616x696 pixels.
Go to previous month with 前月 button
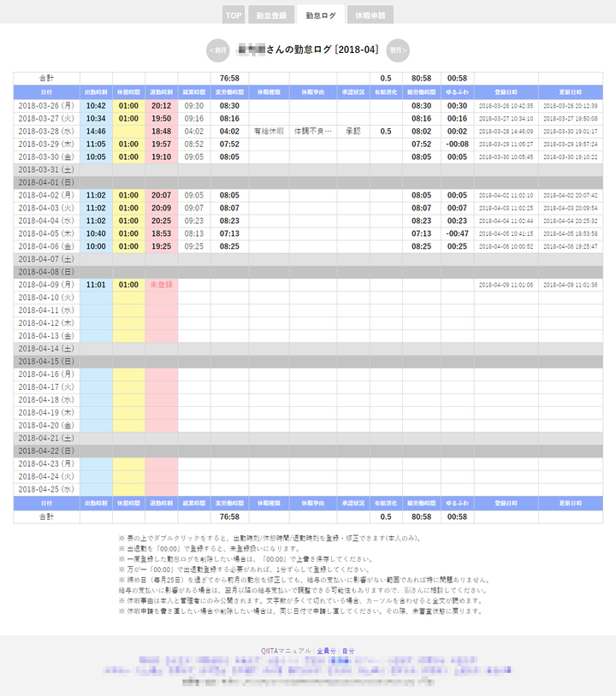point(218,50)
